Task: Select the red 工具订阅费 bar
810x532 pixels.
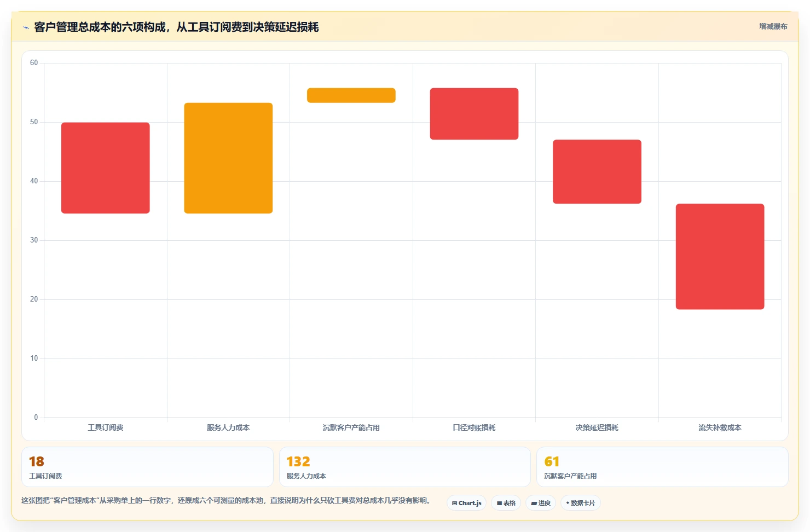Action: 106,168
